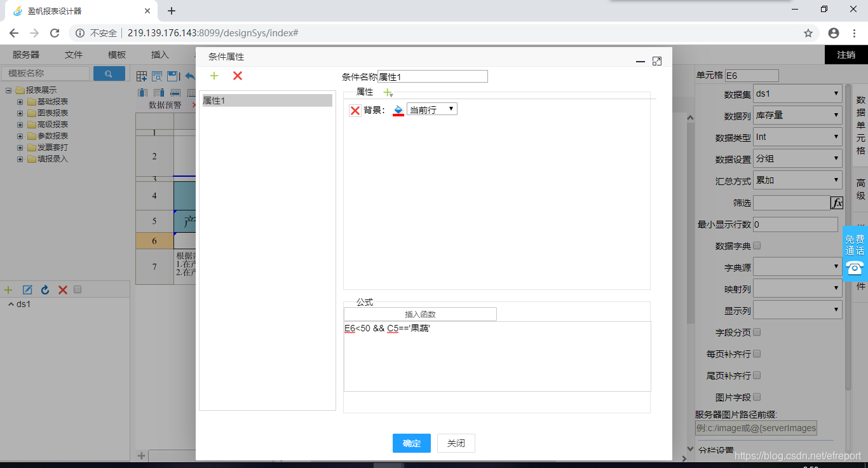Collapse the 报表展示 tree root

9,90
